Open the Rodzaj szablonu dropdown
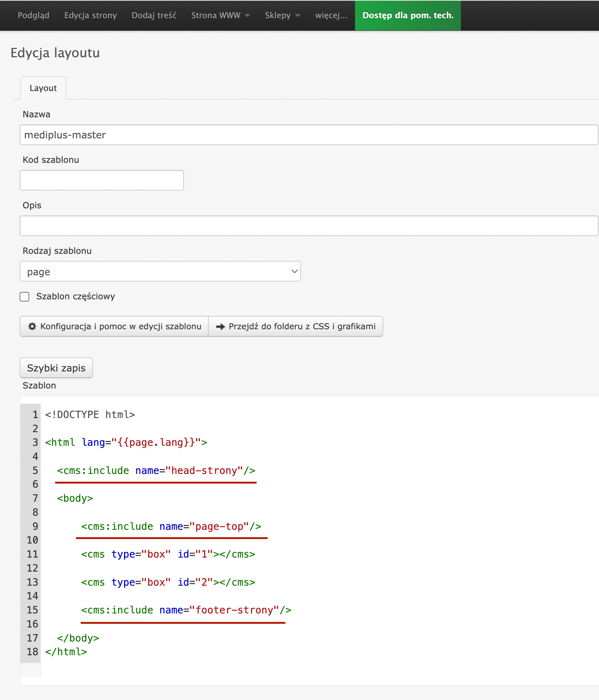 coord(160,272)
